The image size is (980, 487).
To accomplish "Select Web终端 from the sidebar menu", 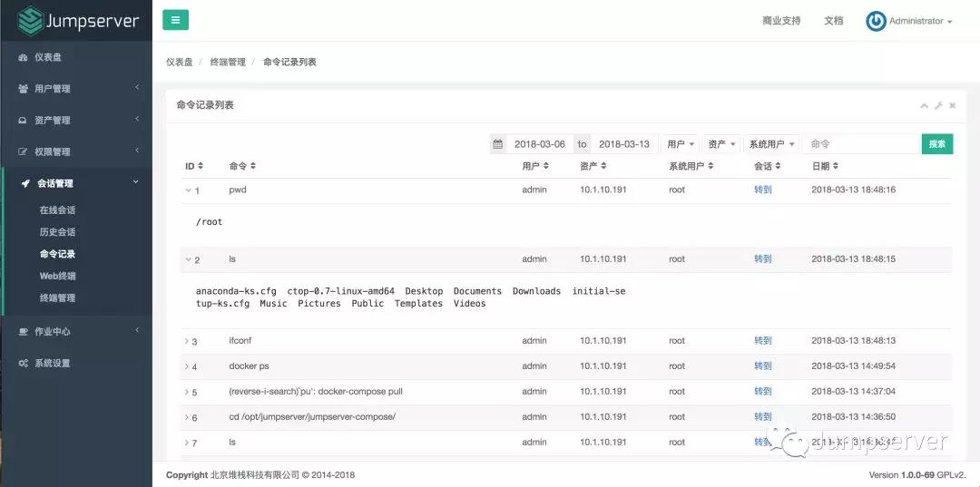I will 57,276.
